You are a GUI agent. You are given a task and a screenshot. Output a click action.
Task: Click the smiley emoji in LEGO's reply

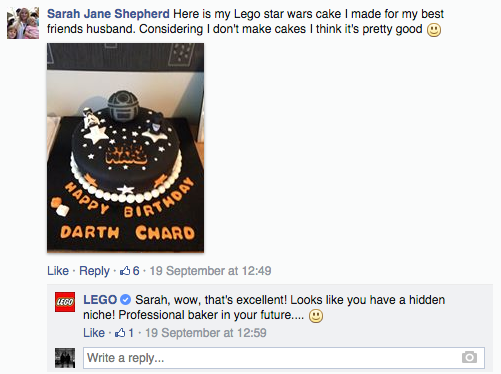(x=316, y=316)
